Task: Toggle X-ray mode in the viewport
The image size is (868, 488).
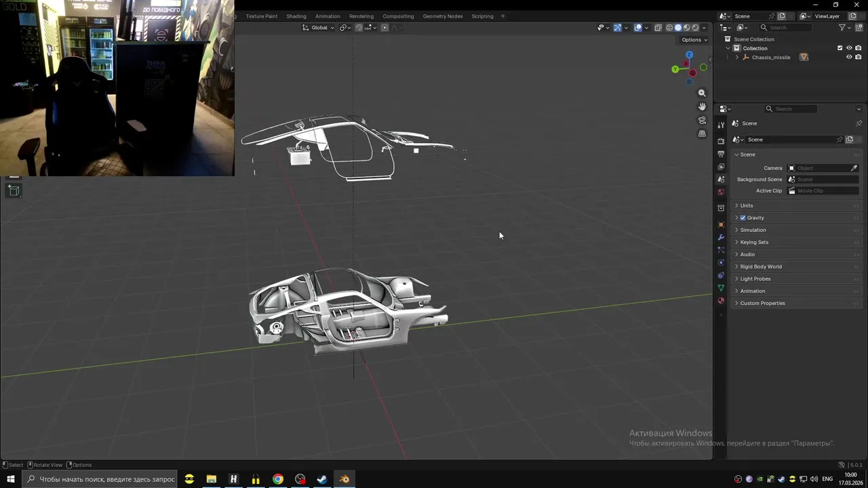Action: click(x=658, y=28)
